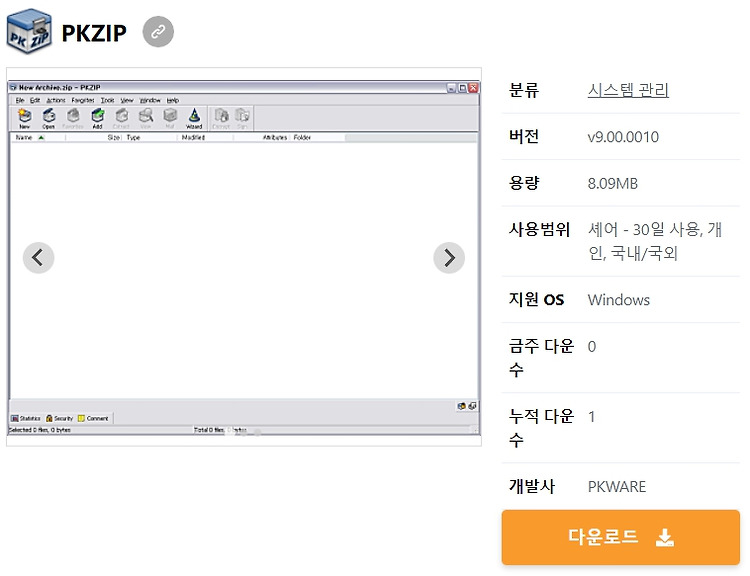
Task: Click the grayed View toolbar icon
Action: [x=146, y=118]
